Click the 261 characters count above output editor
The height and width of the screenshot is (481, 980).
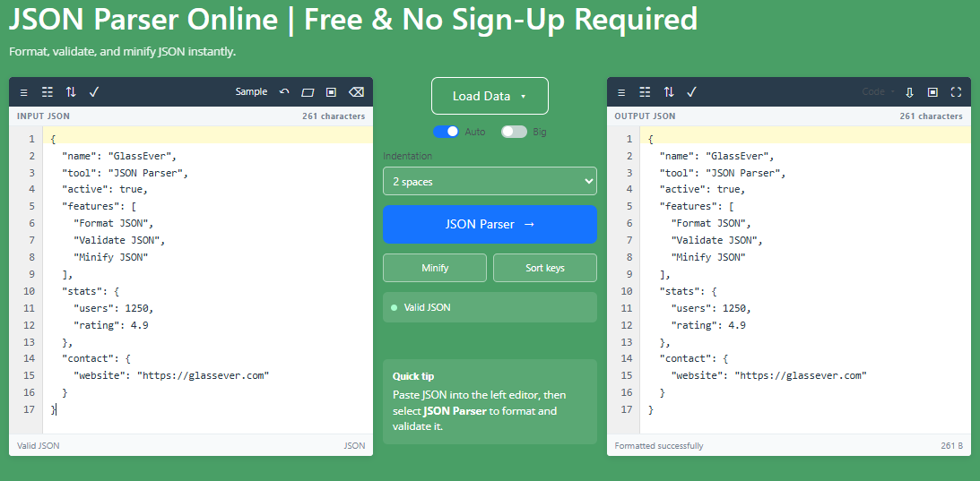click(932, 116)
